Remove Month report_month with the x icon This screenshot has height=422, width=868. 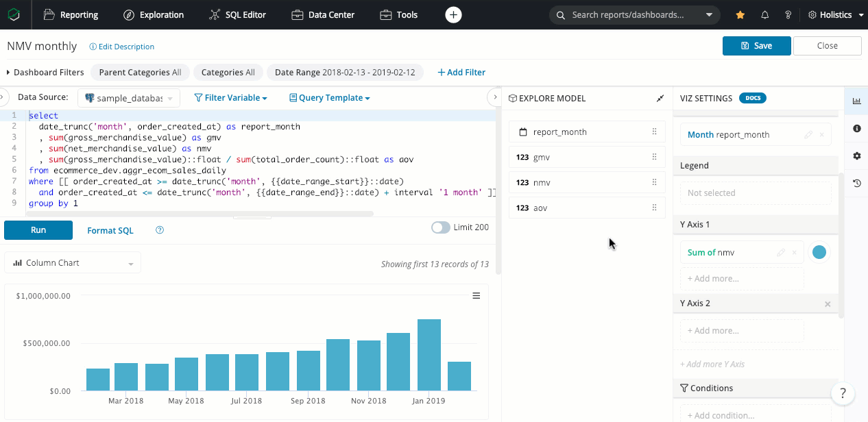822,135
